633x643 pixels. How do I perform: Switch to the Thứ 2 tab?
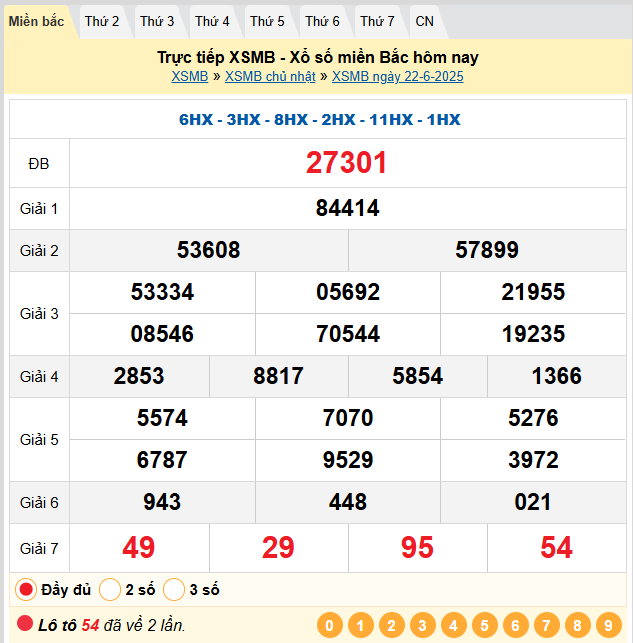(102, 21)
